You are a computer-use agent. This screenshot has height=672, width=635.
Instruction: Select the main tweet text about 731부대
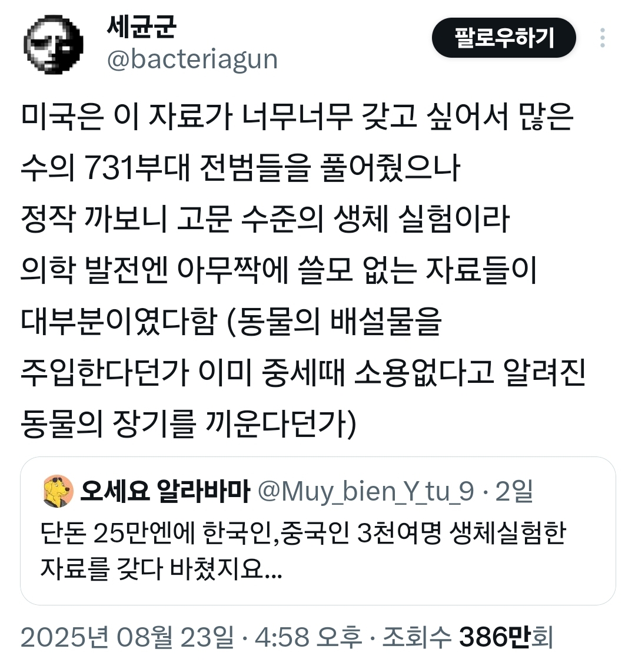(x=303, y=270)
